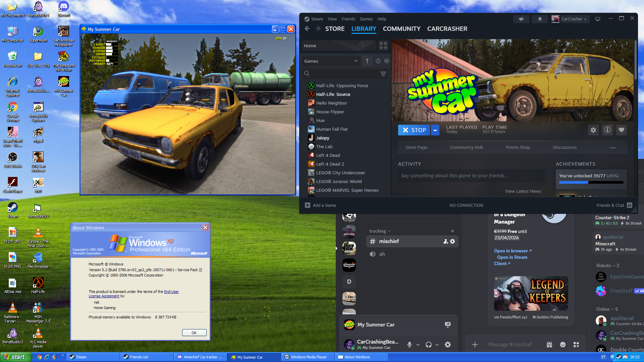Screen dimensions: 644x362
Task: Open Discord emoji picker icon
Action: pos(563,345)
